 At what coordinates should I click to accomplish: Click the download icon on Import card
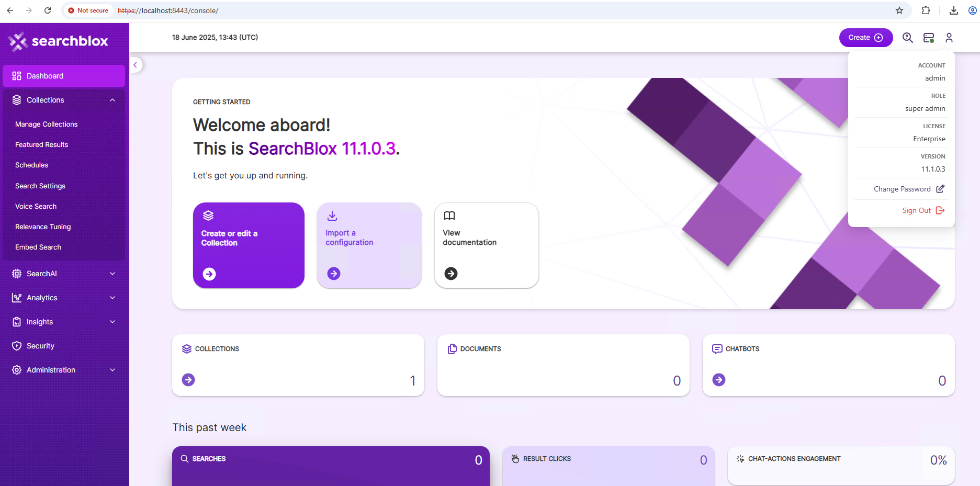click(x=332, y=216)
